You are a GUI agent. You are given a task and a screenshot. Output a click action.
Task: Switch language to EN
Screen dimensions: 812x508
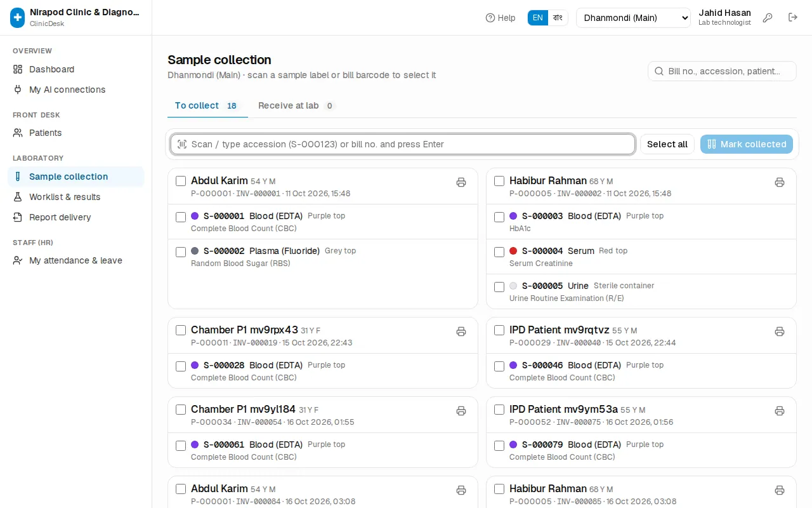(x=537, y=18)
